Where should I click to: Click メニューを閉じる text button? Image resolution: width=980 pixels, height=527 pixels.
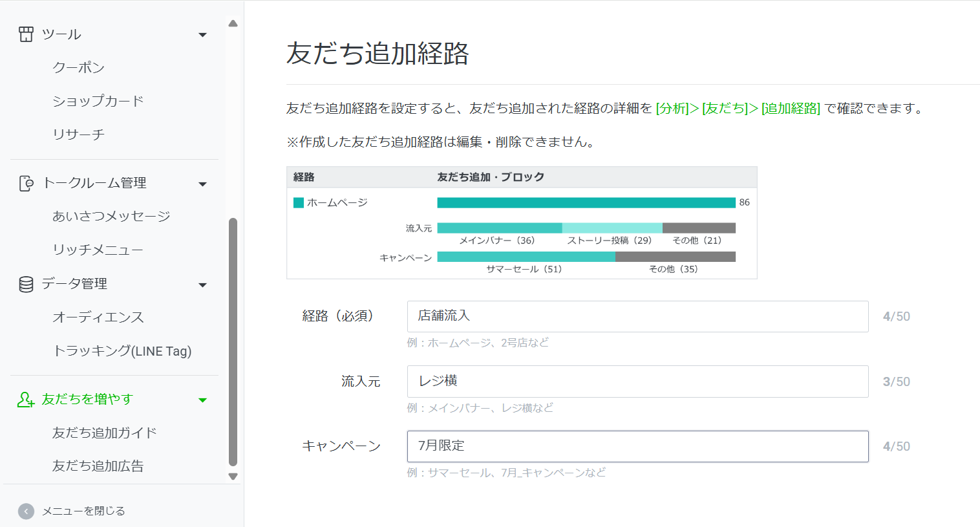pyautogui.click(x=83, y=511)
